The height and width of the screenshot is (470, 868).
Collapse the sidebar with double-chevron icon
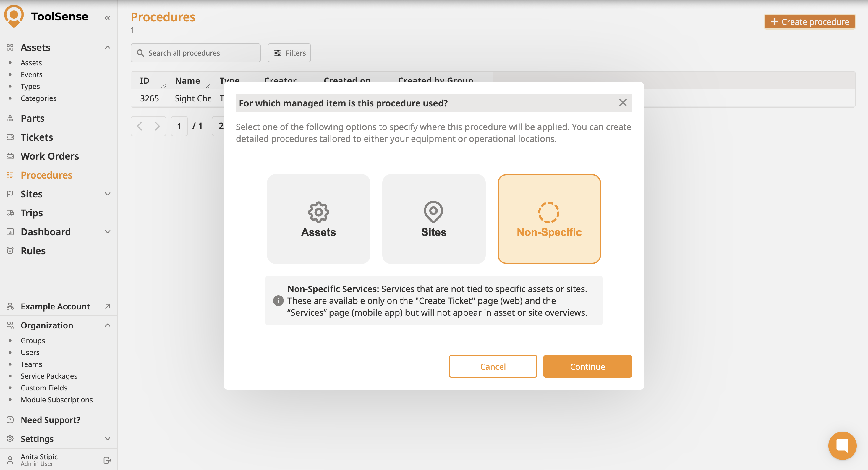108,18
